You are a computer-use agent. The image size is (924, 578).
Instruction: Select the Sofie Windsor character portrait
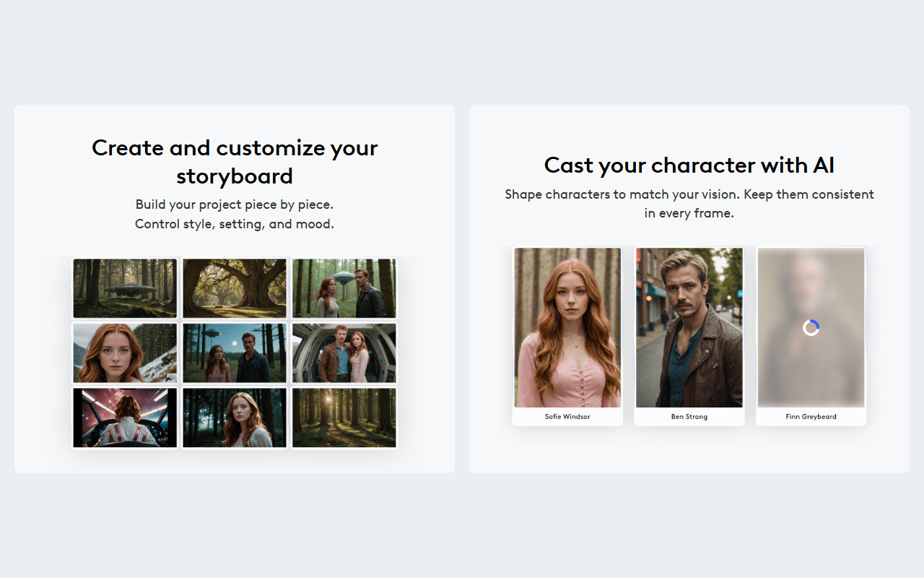[567, 327]
